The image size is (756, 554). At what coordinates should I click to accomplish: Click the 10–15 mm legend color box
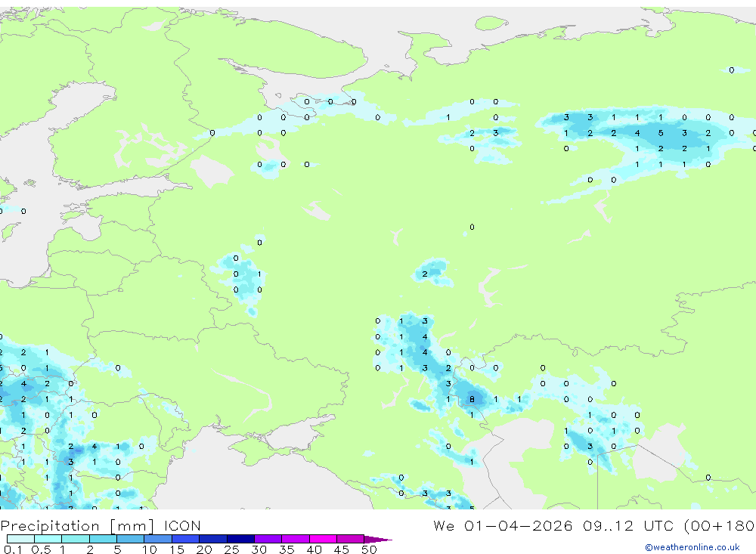tap(158, 539)
